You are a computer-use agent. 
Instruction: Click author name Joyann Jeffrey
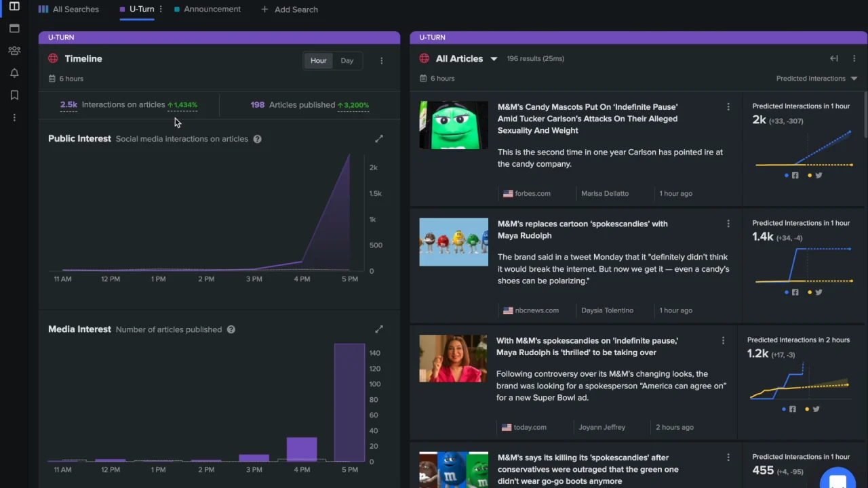602,428
